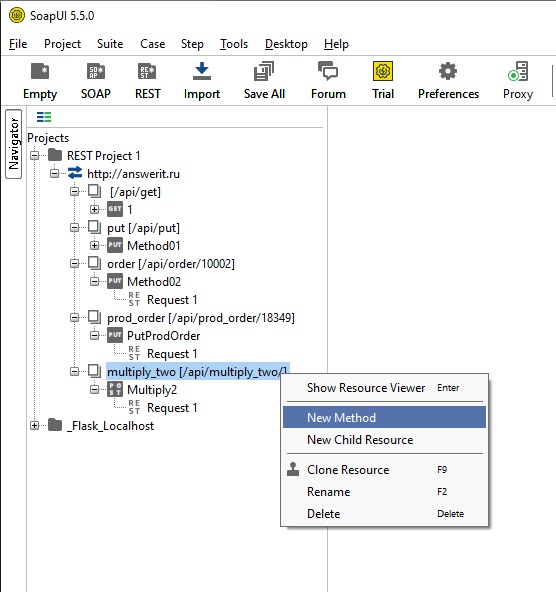Collapse the http://answerit.ru service node
Image resolution: width=556 pixels, height=592 pixels.
(x=54, y=173)
